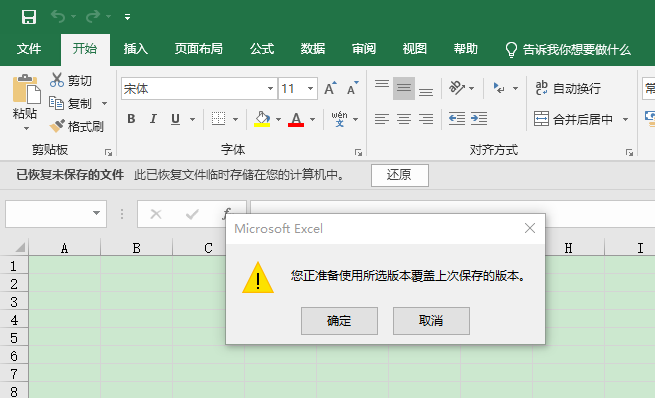Expand the underline style dropdown arrow
Screen dimensions: 655x398
point(193,119)
